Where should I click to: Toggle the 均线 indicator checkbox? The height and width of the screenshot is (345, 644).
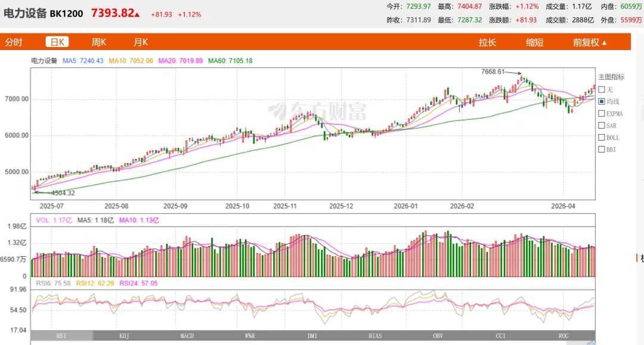(x=602, y=101)
